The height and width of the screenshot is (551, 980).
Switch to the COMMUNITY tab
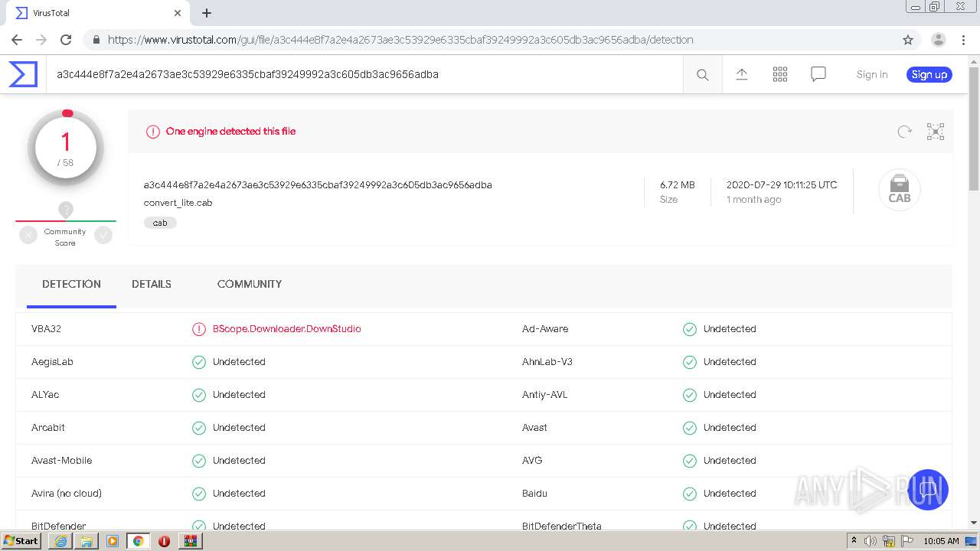tap(250, 284)
